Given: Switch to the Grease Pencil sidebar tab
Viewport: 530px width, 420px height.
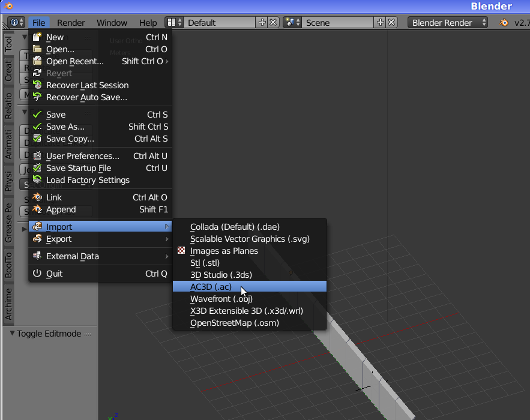Looking at the screenshot, I should pyautogui.click(x=8, y=223).
